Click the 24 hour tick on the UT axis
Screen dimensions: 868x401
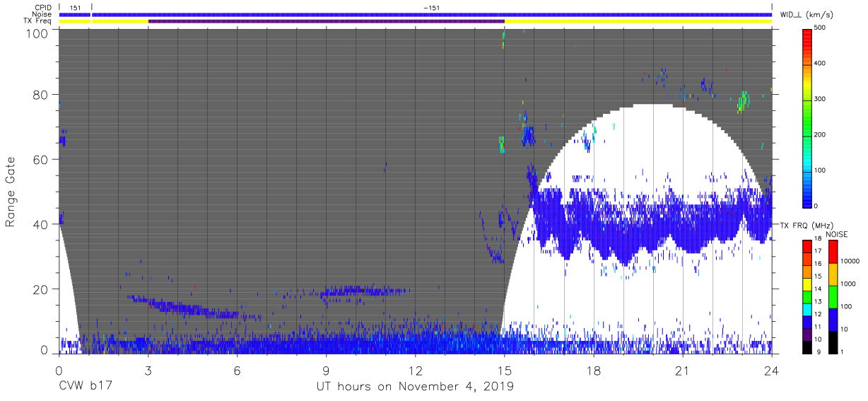pos(772,371)
